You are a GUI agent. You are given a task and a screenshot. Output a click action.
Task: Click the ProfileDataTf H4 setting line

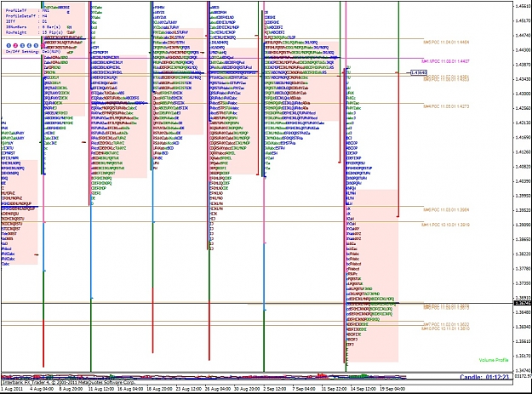click(26, 16)
